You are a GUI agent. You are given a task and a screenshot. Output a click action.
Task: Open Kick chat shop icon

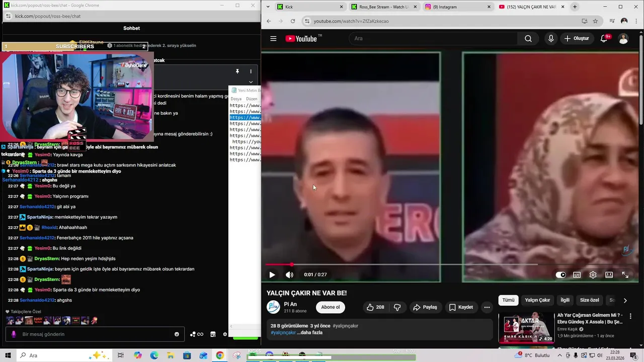coord(213,334)
